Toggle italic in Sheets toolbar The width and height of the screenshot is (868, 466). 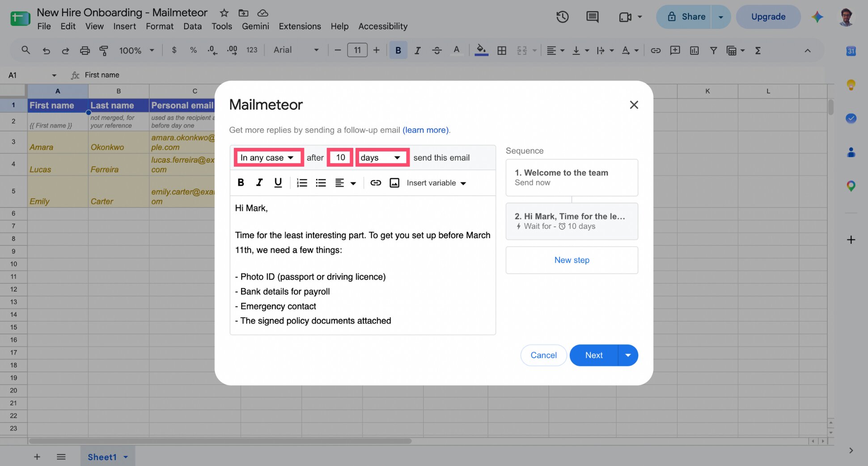coord(417,50)
